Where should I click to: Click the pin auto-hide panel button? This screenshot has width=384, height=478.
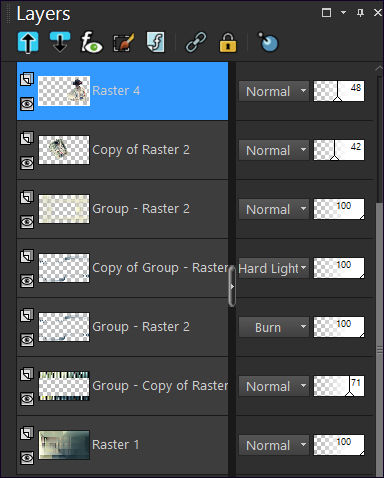click(x=360, y=13)
